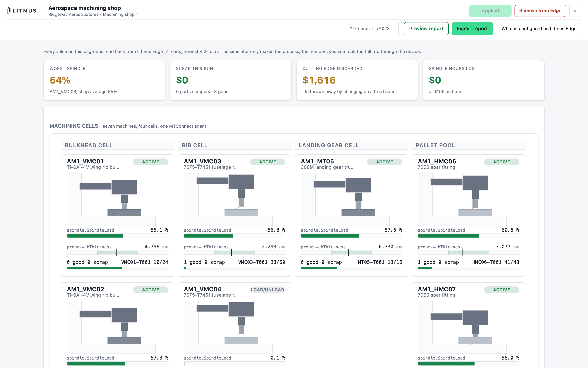The height and width of the screenshot is (368, 588).
Task: Click VMC01-T001 tool life bar
Action: (118, 268)
